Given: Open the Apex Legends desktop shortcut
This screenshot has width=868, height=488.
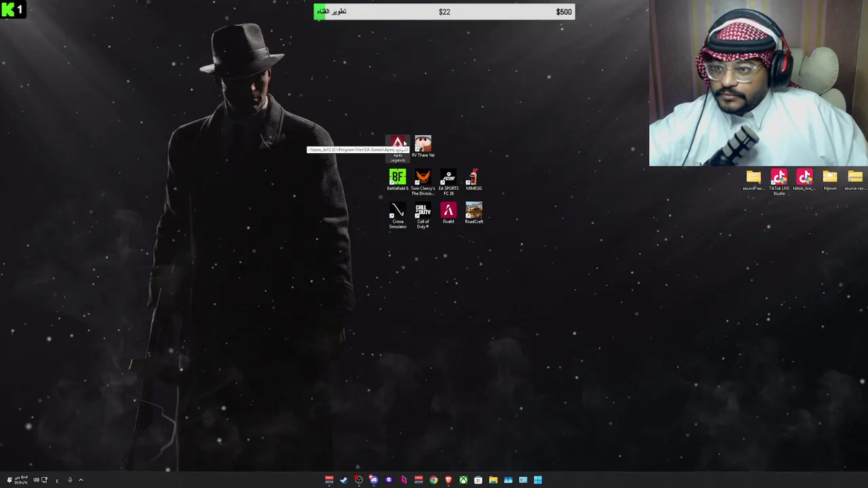Looking at the screenshot, I should click(398, 148).
